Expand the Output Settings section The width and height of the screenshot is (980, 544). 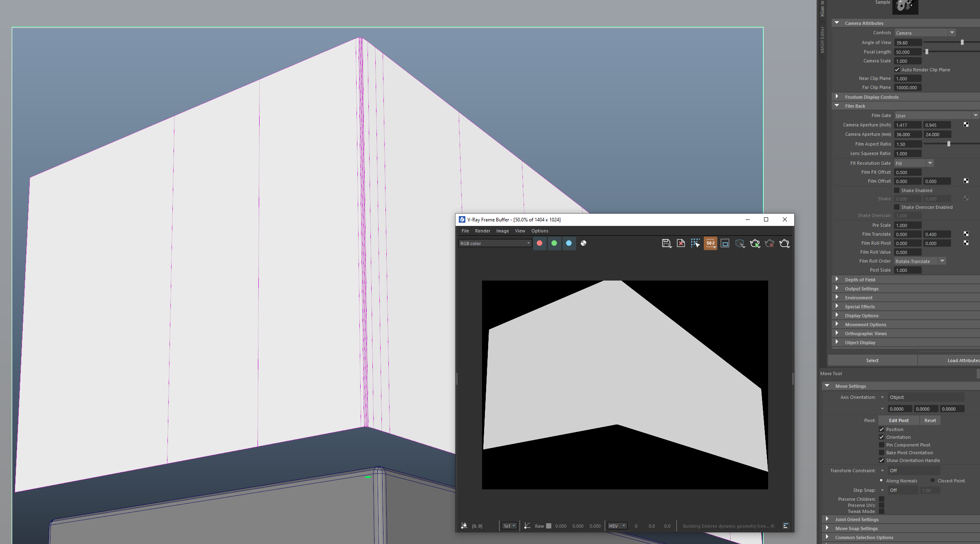coord(837,288)
